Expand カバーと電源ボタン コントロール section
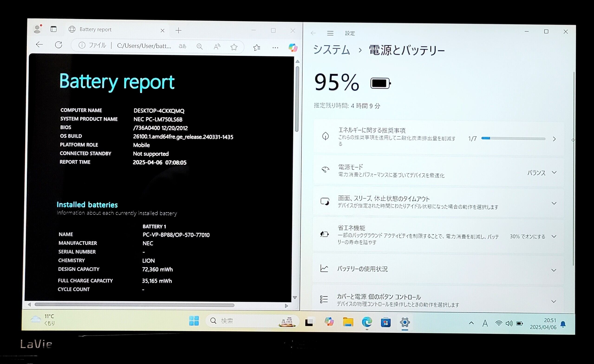The height and width of the screenshot is (364, 594). (554, 301)
